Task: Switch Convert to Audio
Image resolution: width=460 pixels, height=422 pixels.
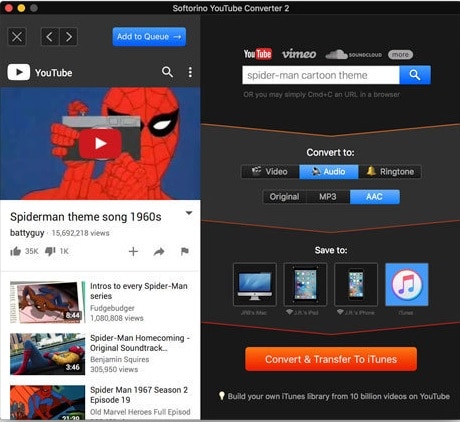Action: pyautogui.click(x=329, y=172)
